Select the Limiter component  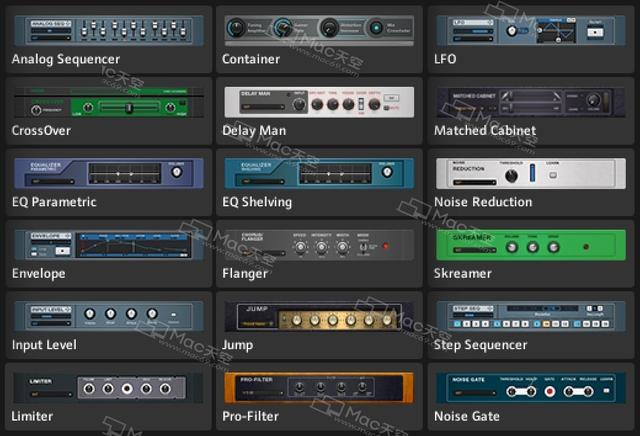tap(109, 397)
